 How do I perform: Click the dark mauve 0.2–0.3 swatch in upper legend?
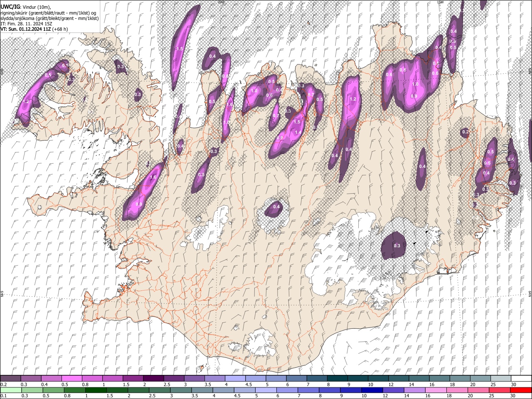pos(11,379)
